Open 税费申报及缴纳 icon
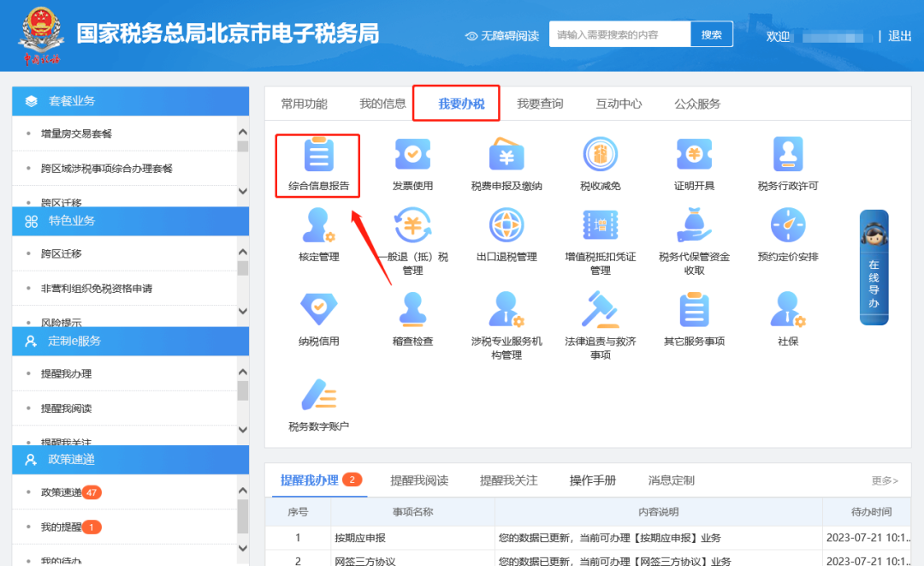Screen dimensions: 924x566 [506, 155]
